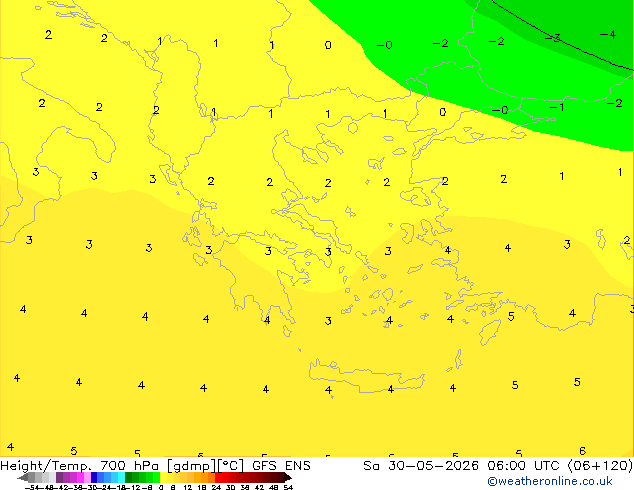Click the '-1' temperature value on map
634x490 pixels.
coord(557,107)
